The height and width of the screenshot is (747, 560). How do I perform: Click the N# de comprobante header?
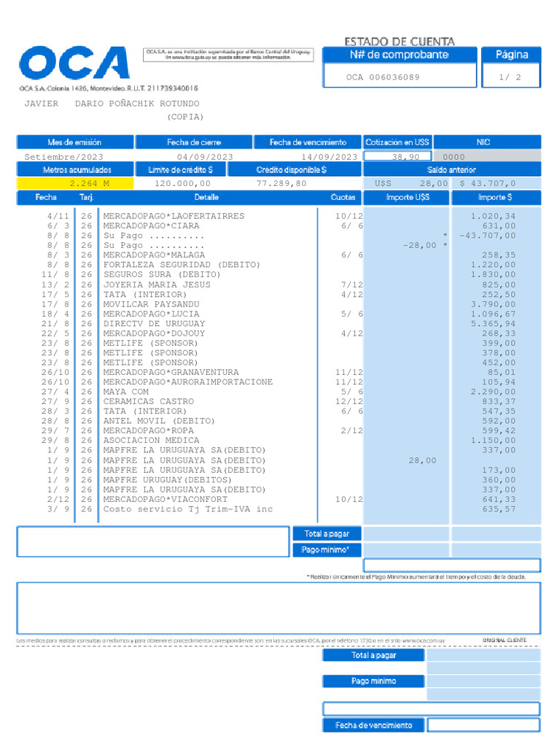tap(400, 55)
